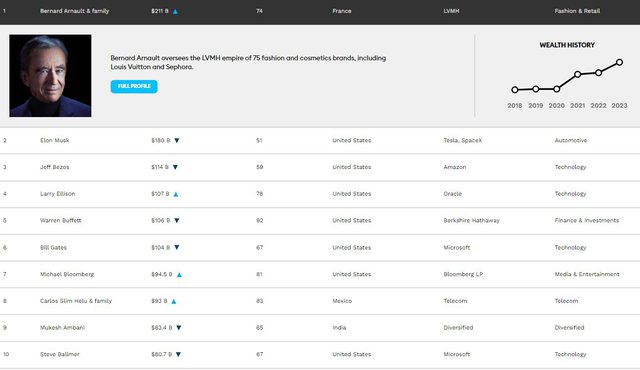
Task: Select the 2021 point on wealth history chart
Action: click(x=578, y=74)
